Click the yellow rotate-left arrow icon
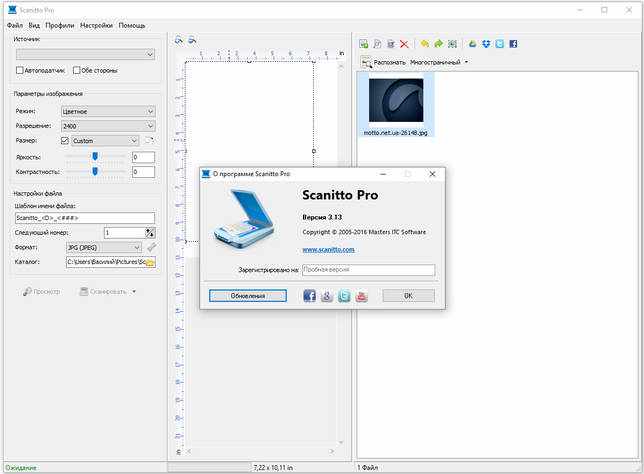The height and width of the screenshot is (474, 644). (425, 44)
